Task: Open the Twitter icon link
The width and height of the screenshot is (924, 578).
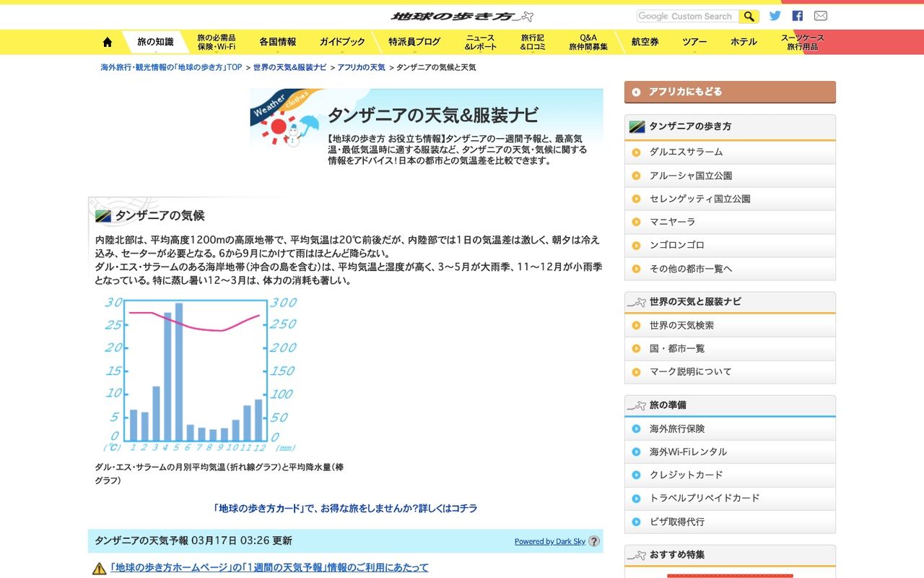Action: [775, 16]
